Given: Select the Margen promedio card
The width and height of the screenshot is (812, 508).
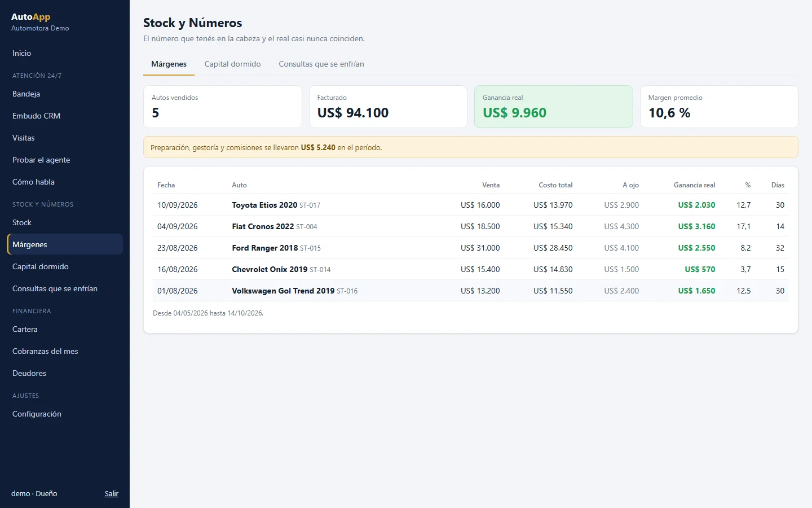Looking at the screenshot, I should (719, 107).
